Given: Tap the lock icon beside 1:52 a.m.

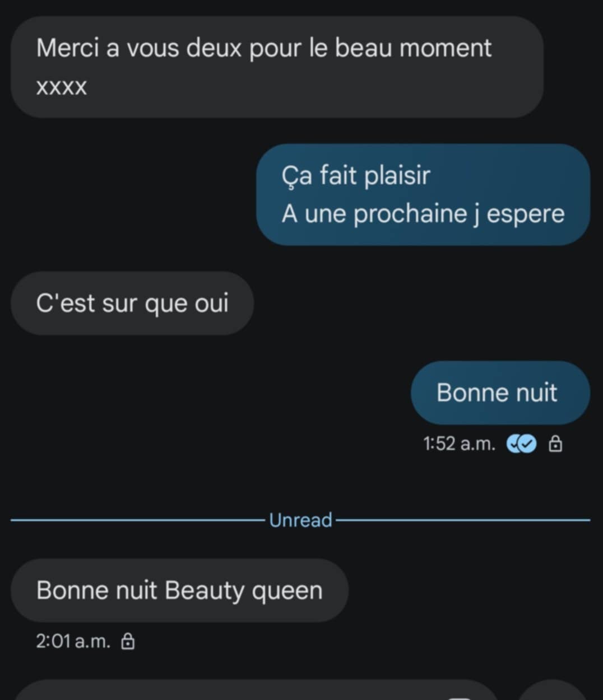Looking at the screenshot, I should pos(555,444).
